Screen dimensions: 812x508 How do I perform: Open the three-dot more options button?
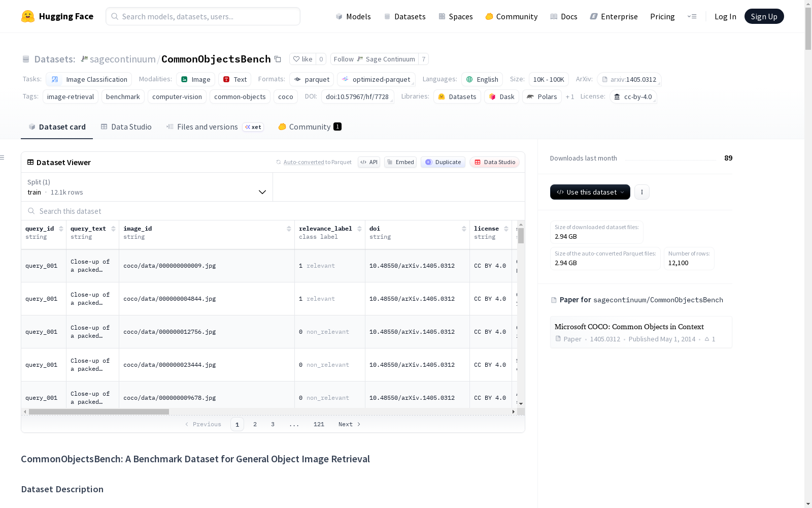642,192
